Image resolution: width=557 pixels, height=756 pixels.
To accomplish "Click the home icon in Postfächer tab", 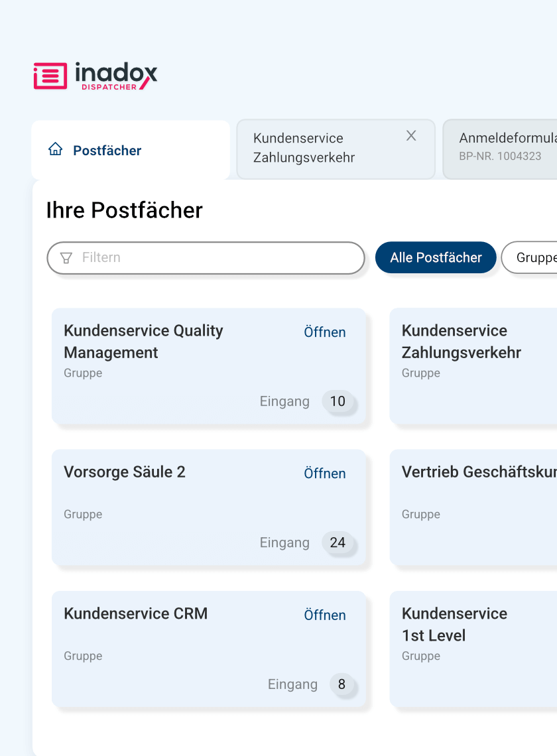I will coord(56,149).
